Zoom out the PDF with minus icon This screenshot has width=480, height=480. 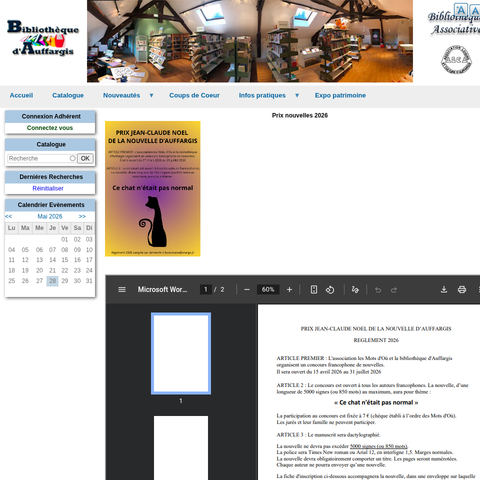click(x=247, y=289)
